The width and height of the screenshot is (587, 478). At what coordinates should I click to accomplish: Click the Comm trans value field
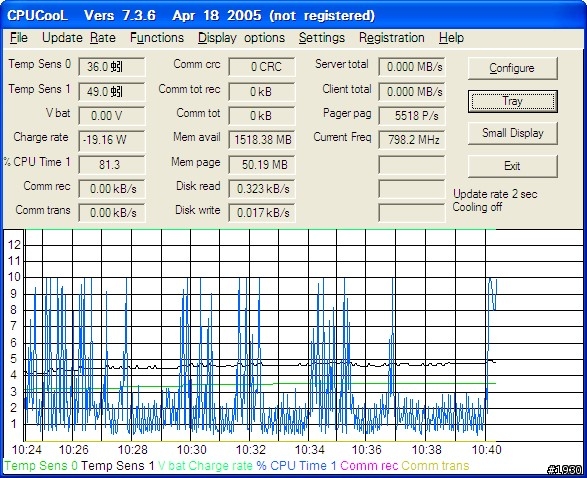click(112, 213)
